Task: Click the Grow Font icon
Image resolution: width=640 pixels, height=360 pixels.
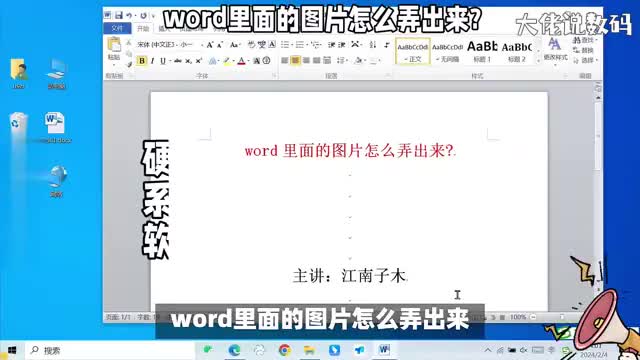Action: pyautogui.click(x=210, y=44)
